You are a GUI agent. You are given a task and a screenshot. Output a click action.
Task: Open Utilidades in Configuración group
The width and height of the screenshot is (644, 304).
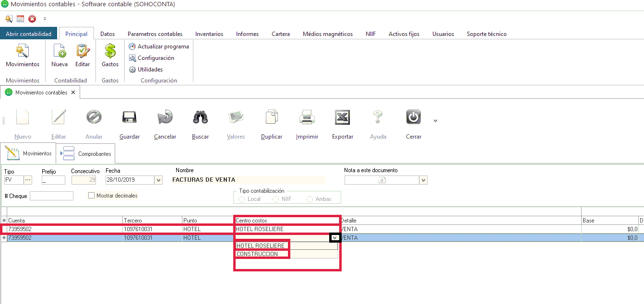tap(150, 70)
